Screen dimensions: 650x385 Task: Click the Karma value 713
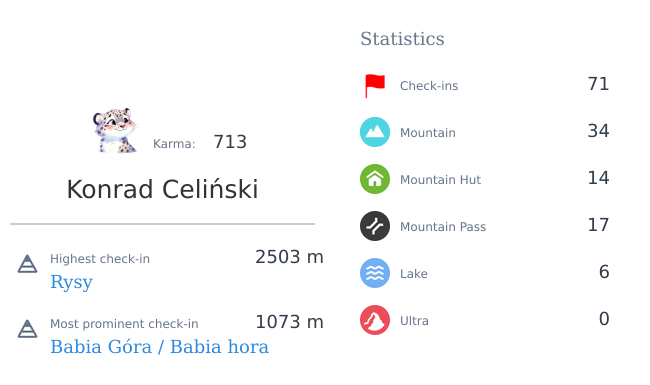230,142
